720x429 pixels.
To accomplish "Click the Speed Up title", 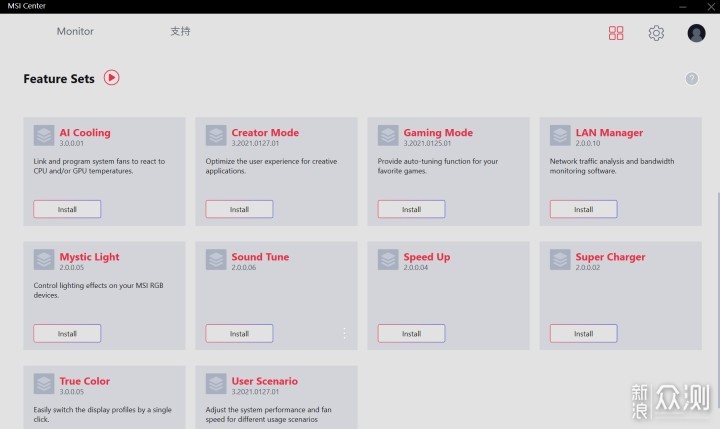I will pyautogui.click(x=427, y=257).
